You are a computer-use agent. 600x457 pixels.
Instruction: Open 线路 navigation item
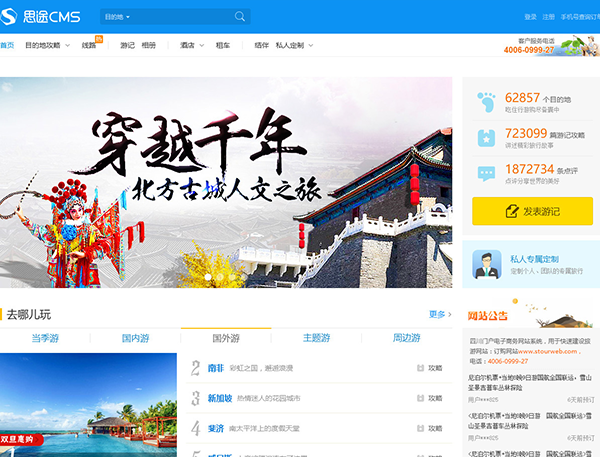coord(89,45)
